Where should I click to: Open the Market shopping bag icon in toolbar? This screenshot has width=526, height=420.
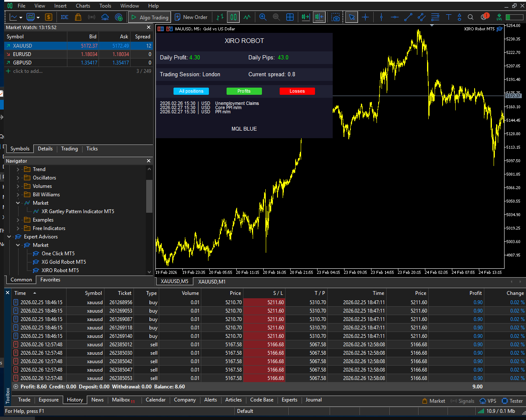click(78, 17)
